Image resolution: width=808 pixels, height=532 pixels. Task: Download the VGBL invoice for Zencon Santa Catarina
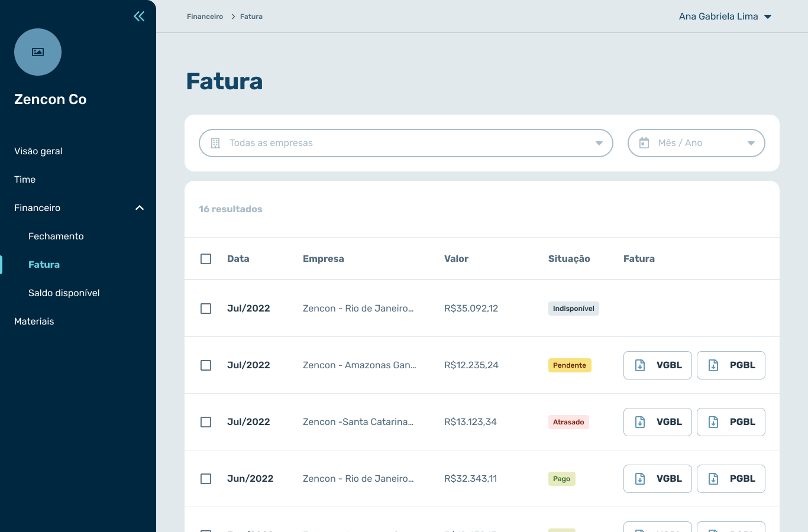click(x=657, y=421)
